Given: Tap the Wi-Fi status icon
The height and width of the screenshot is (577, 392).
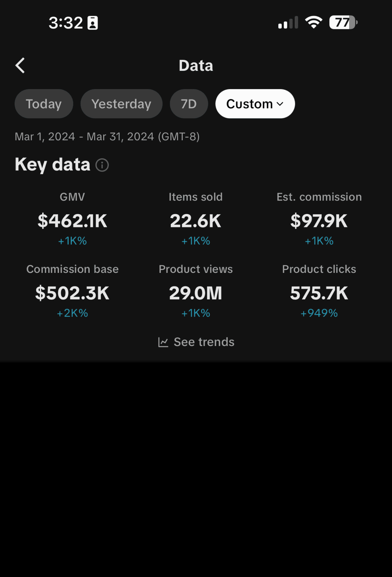Looking at the screenshot, I should click(314, 23).
